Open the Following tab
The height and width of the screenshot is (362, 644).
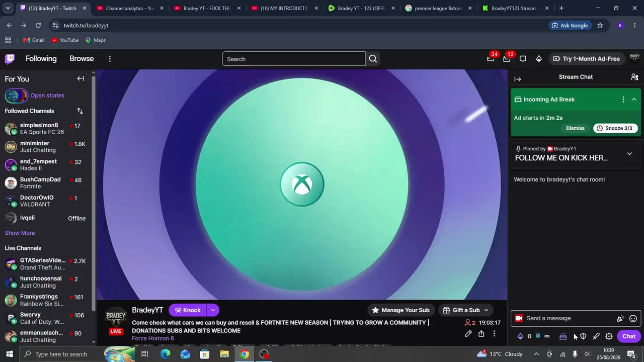click(x=41, y=59)
